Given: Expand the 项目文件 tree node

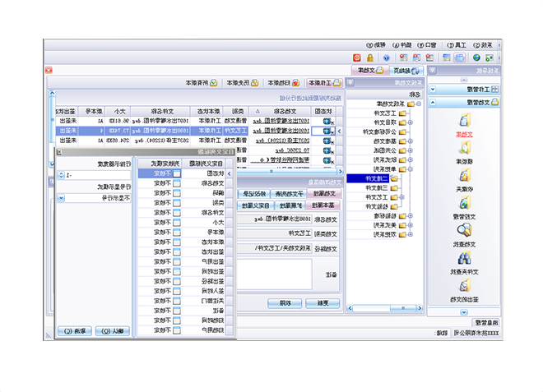Looking at the screenshot, I should [x=411, y=122].
